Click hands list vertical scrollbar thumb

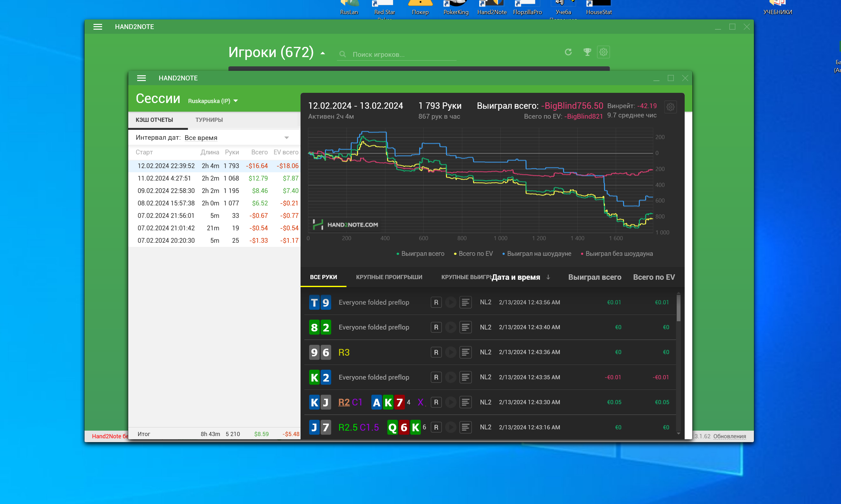click(x=678, y=308)
